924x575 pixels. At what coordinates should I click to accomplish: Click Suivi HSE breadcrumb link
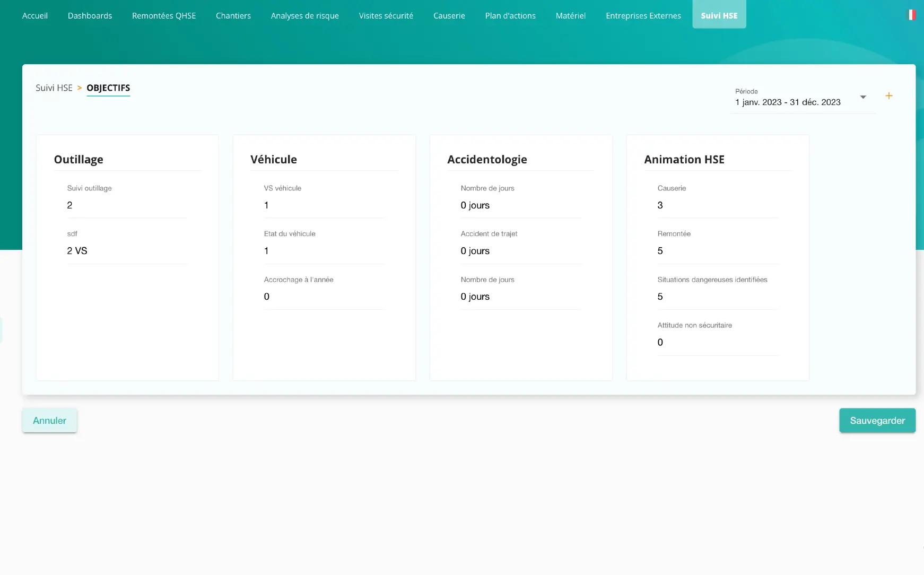pyautogui.click(x=54, y=88)
